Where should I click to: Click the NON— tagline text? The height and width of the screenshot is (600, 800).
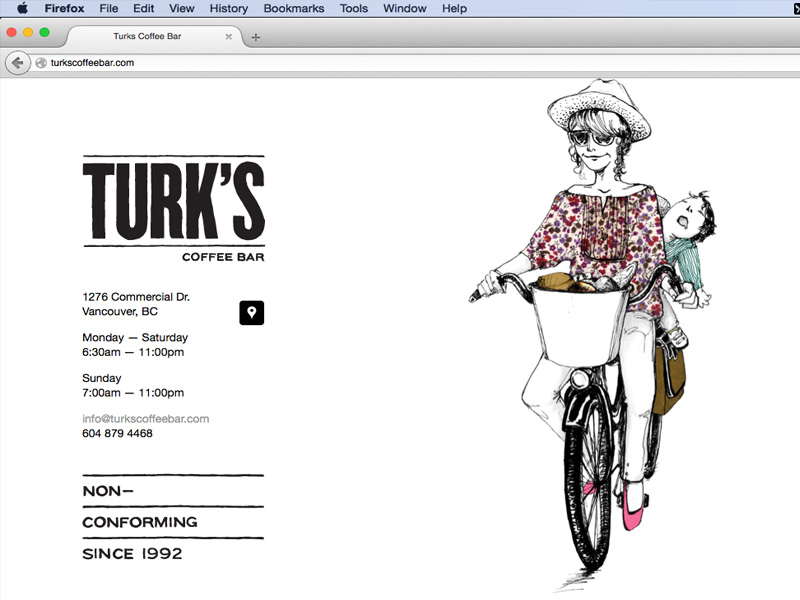click(108, 491)
